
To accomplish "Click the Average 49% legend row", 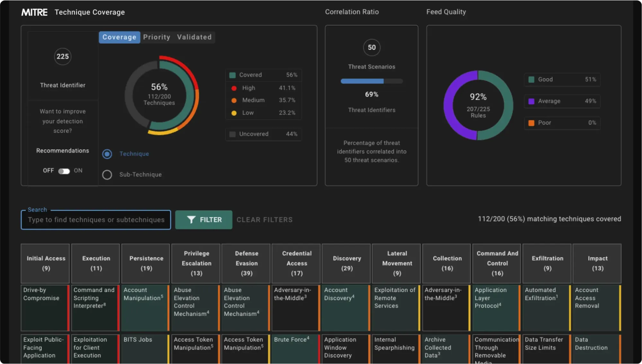I will [x=562, y=101].
